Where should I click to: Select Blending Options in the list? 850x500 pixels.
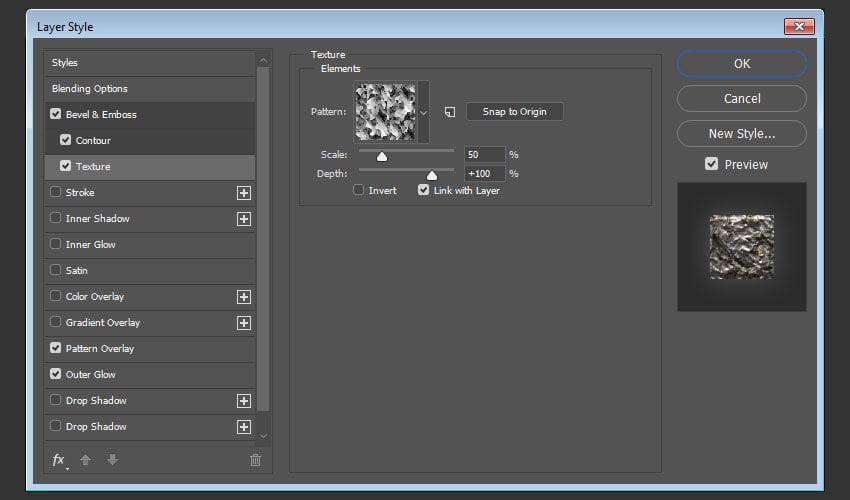pos(90,89)
